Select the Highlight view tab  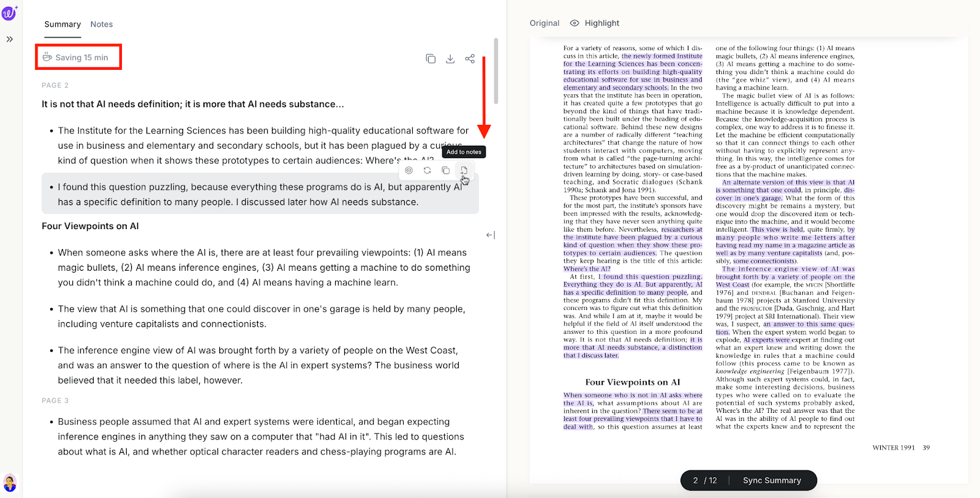click(595, 23)
